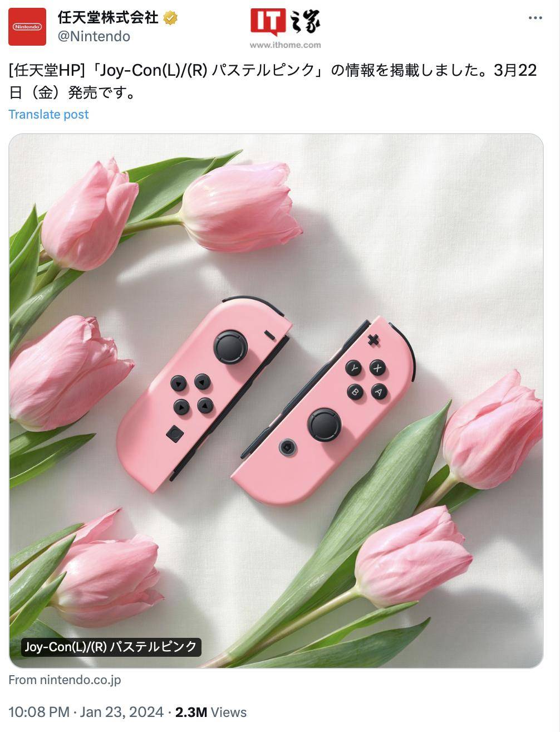Click the 10:08 PM timestamp
Image resolution: width=560 pixels, height=732 pixels.
39,712
